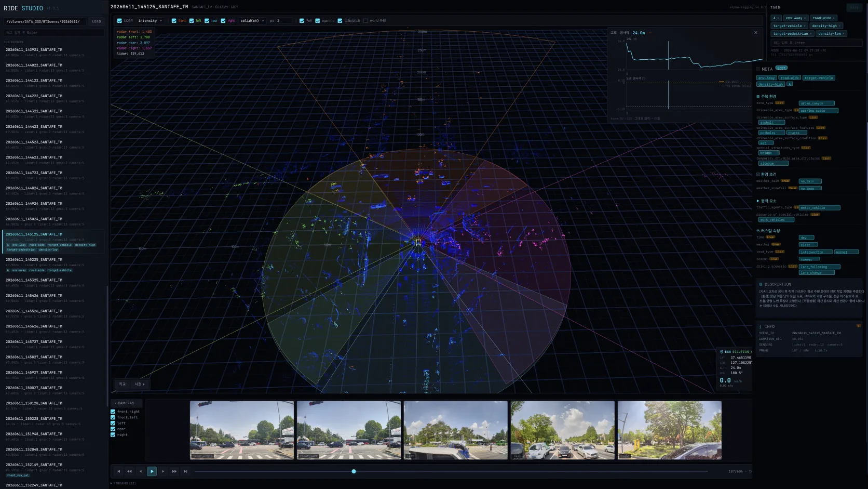Open the left camera thumbnail
This screenshot has height=489, width=868.
pos(456,430)
